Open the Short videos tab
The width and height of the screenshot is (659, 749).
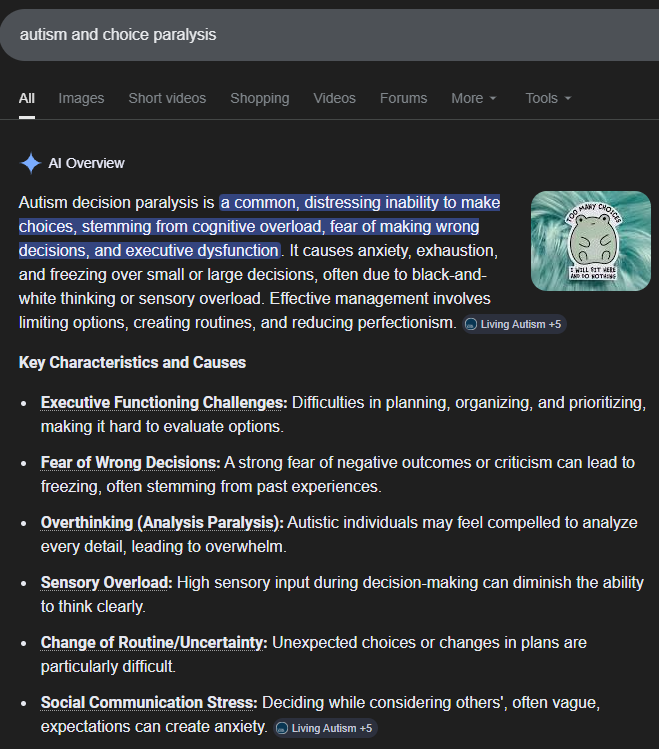[x=167, y=98]
